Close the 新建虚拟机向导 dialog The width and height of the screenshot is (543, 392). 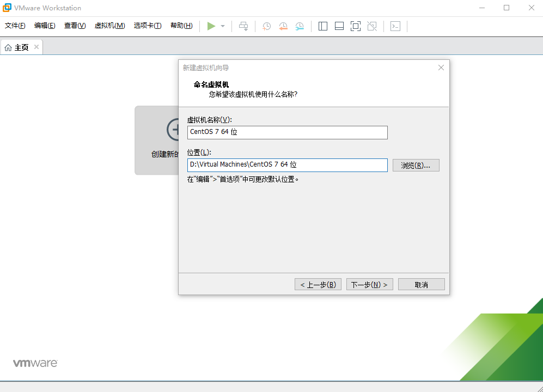click(441, 68)
